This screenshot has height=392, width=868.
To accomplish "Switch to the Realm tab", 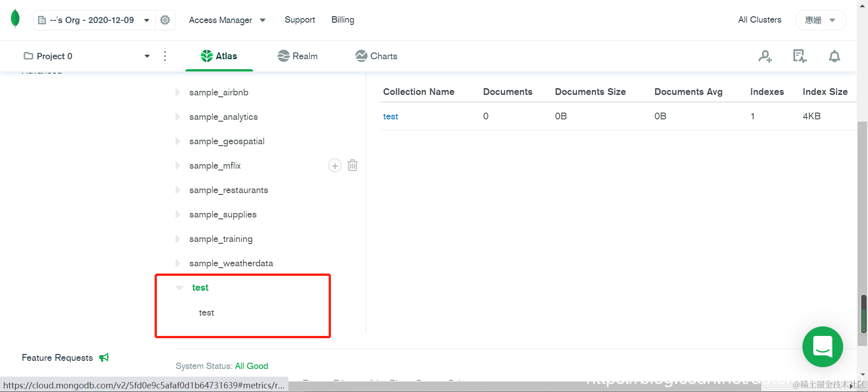I will (297, 56).
